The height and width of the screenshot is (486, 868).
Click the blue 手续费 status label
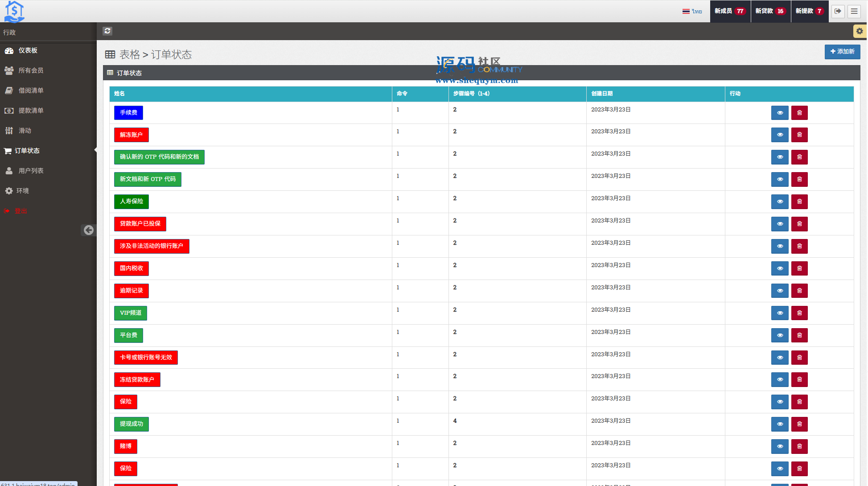[x=128, y=113]
